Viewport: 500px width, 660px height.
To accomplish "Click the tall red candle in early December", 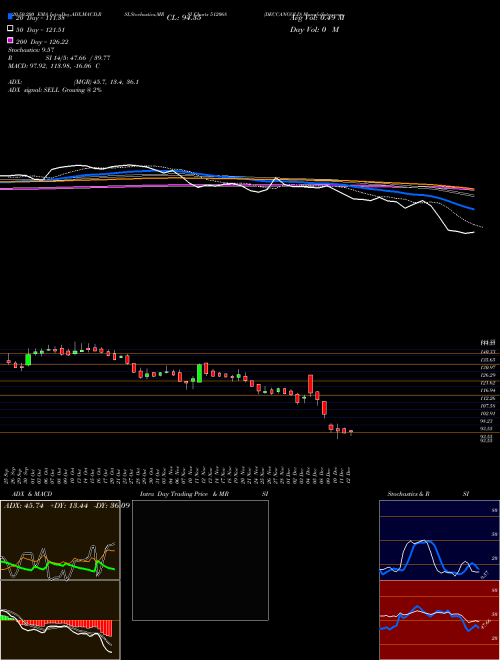I will pyautogui.click(x=311, y=384).
